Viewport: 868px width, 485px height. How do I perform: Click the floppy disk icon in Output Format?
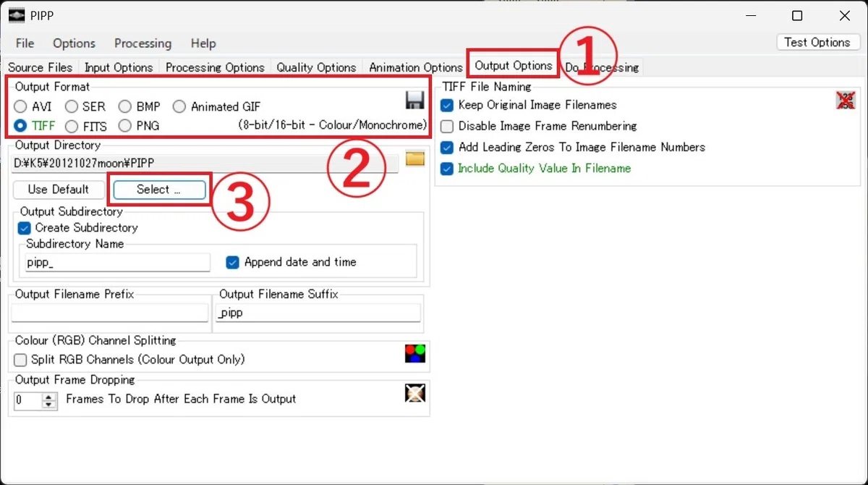click(x=414, y=100)
